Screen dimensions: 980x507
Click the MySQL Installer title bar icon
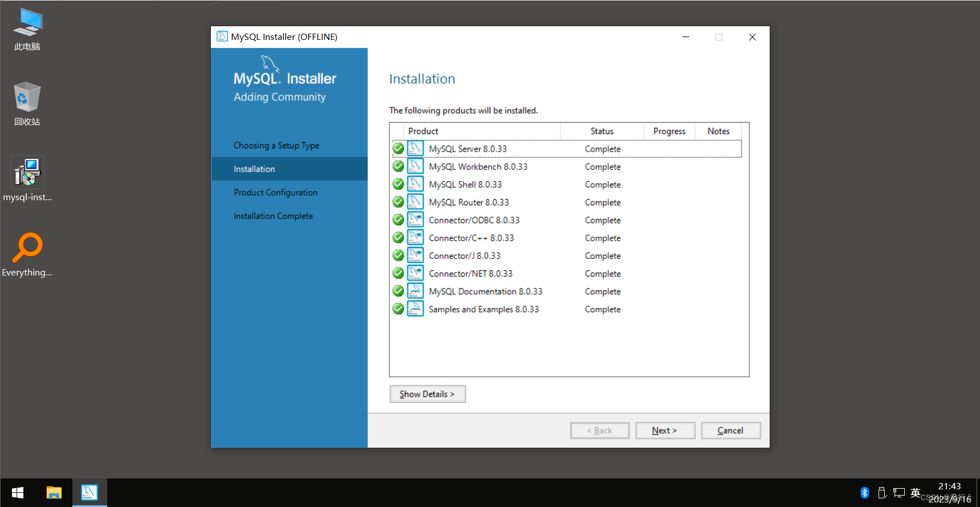tap(222, 36)
